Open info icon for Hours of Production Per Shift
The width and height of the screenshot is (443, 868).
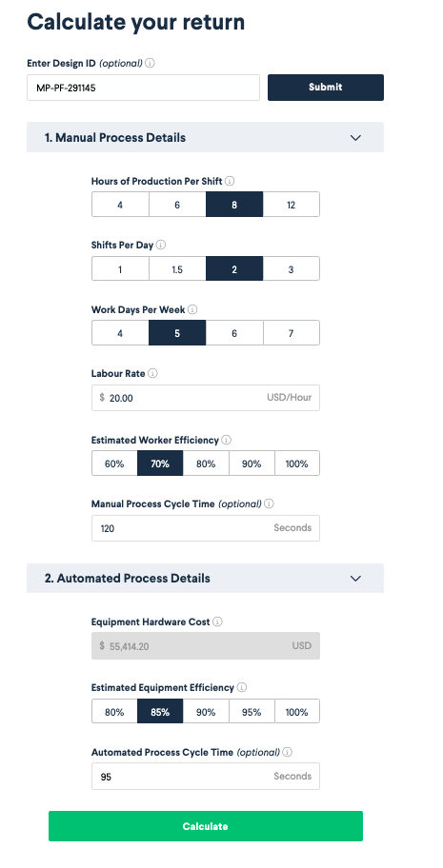coord(231,181)
